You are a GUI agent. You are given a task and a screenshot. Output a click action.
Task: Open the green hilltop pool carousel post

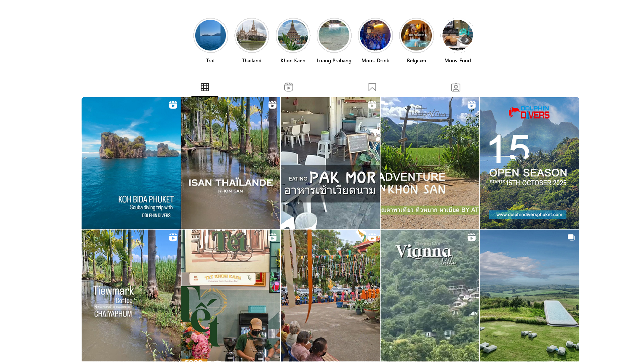pos(529,295)
